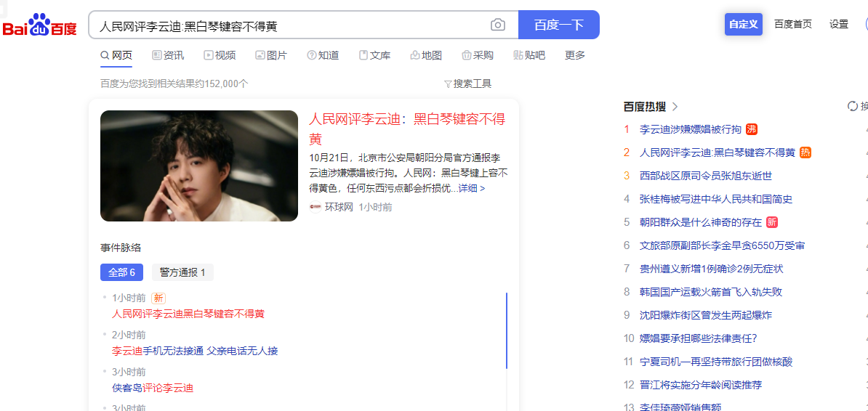Open the 详细 details link in summary
868x411 pixels.
[x=471, y=188]
